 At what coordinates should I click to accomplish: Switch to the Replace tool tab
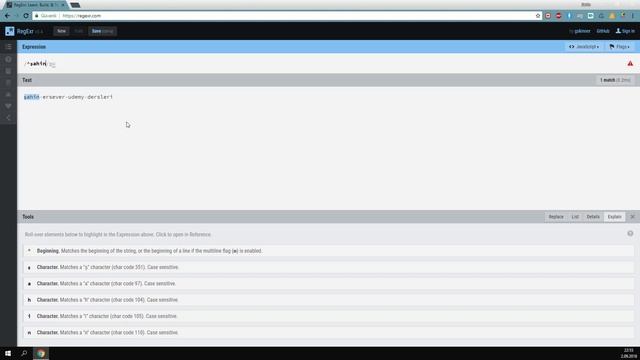tap(556, 217)
